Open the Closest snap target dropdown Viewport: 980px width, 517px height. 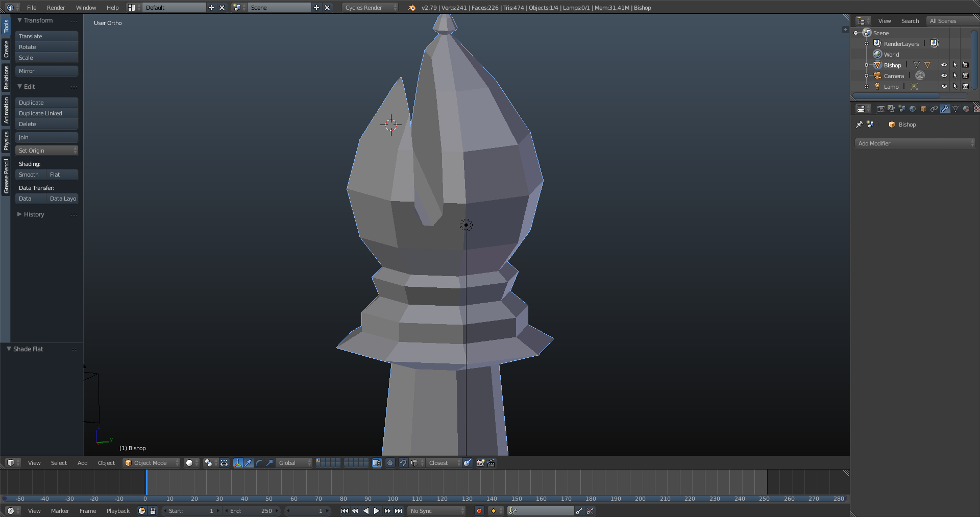click(443, 463)
